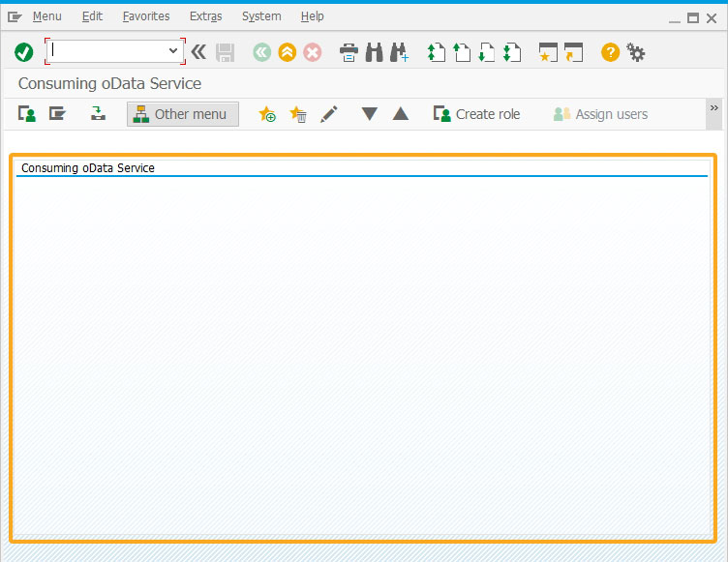This screenshot has width=728, height=562.
Task: Open the Help menu
Action: click(312, 16)
